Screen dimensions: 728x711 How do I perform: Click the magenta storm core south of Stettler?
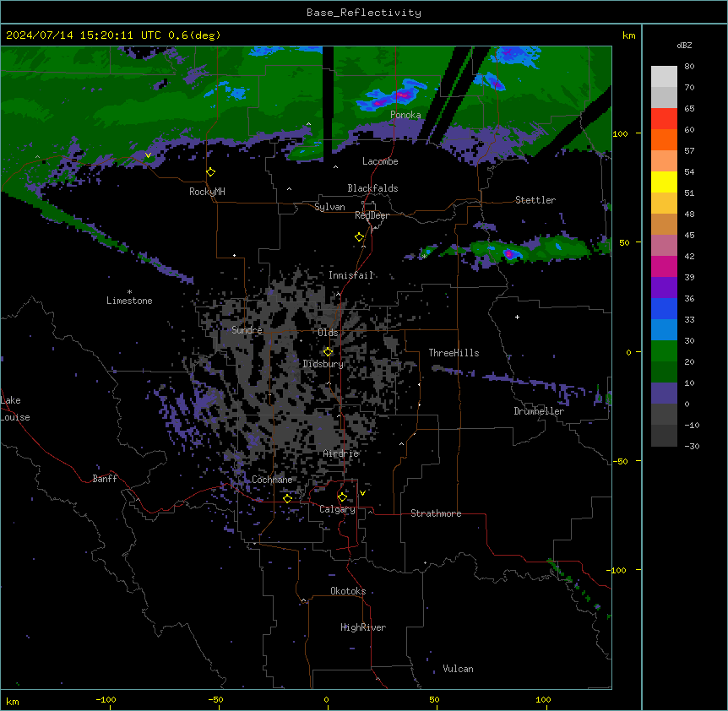[508, 254]
